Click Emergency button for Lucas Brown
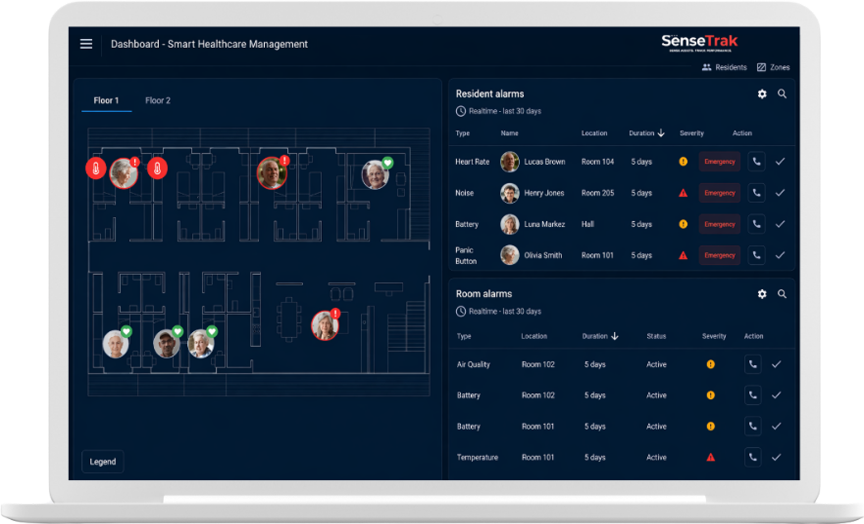Image resolution: width=864 pixels, height=524 pixels. [720, 161]
